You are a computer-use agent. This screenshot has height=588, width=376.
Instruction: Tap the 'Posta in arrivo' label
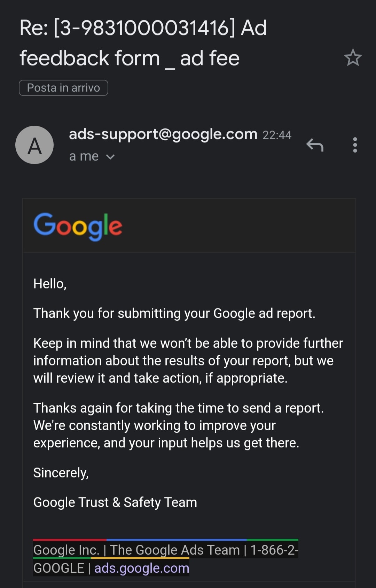pyautogui.click(x=63, y=88)
